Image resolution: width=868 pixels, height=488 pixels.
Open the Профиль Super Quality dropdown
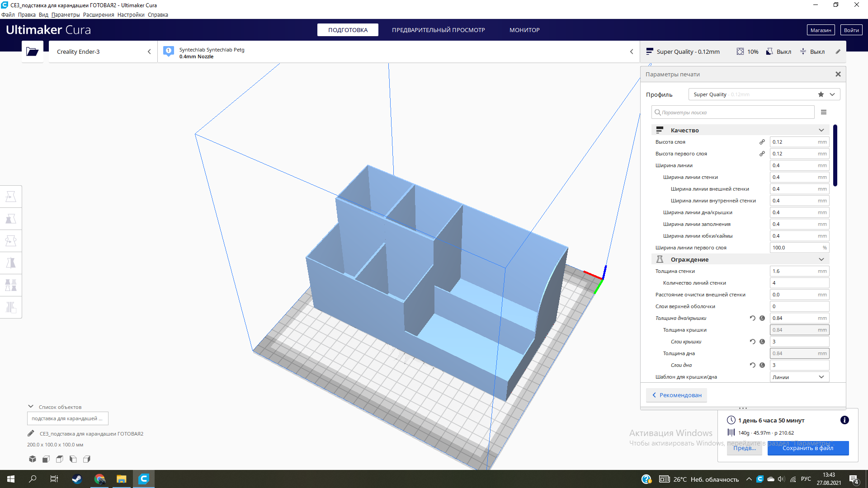click(832, 94)
